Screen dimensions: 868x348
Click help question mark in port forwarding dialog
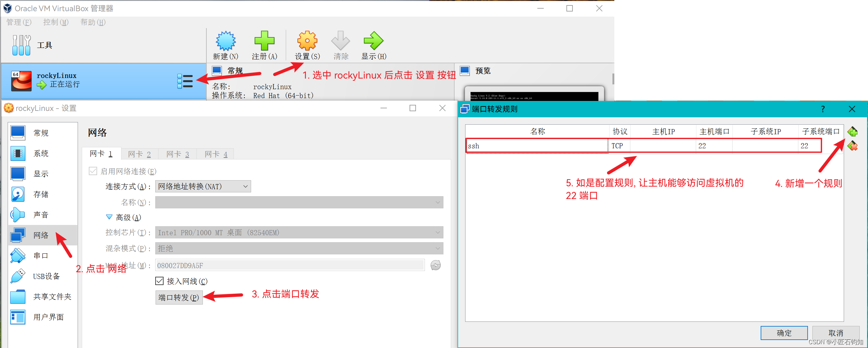(x=823, y=109)
